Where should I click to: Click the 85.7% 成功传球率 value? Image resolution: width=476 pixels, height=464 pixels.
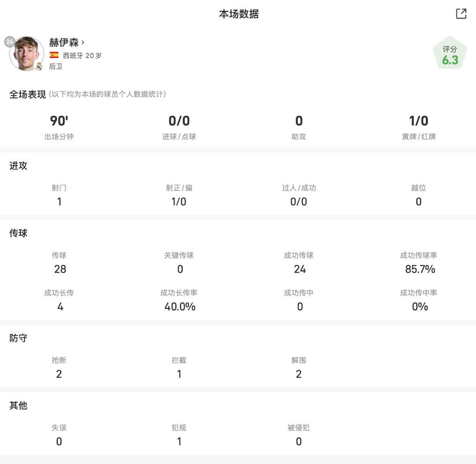[x=420, y=269]
